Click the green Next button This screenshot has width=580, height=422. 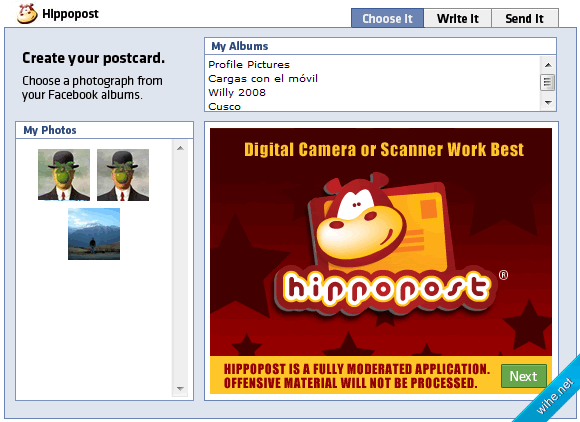[523, 376]
